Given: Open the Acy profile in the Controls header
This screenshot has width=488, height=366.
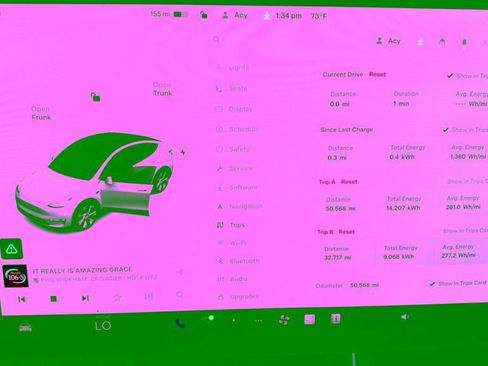Looking at the screenshot, I should pyautogui.click(x=388, y=41).
